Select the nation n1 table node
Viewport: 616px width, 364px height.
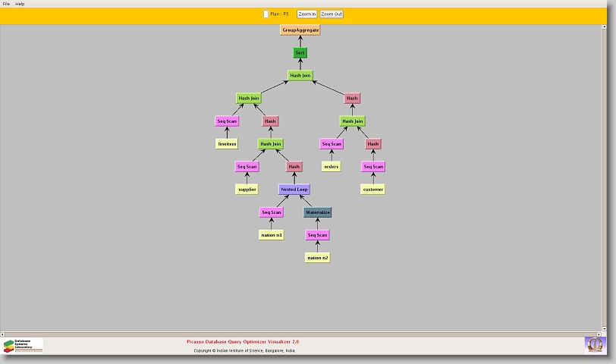pyautogui.click(x=271, y=235)
